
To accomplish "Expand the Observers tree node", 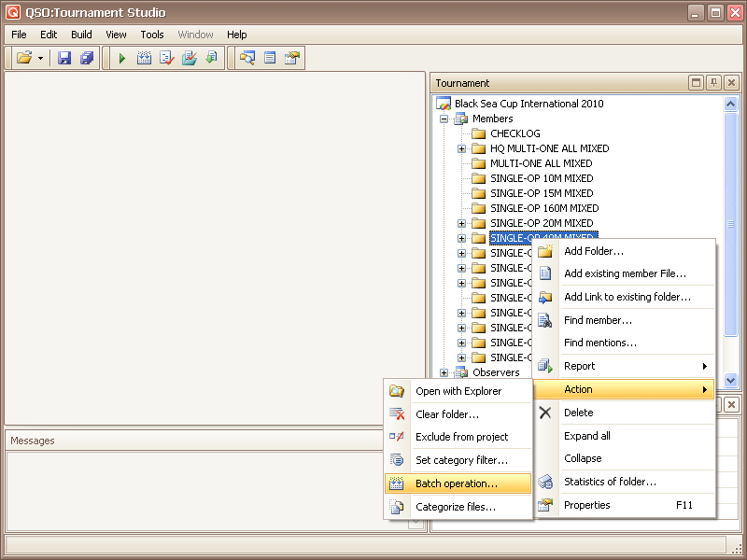I will pyautogui.click(x=444, y=372).
